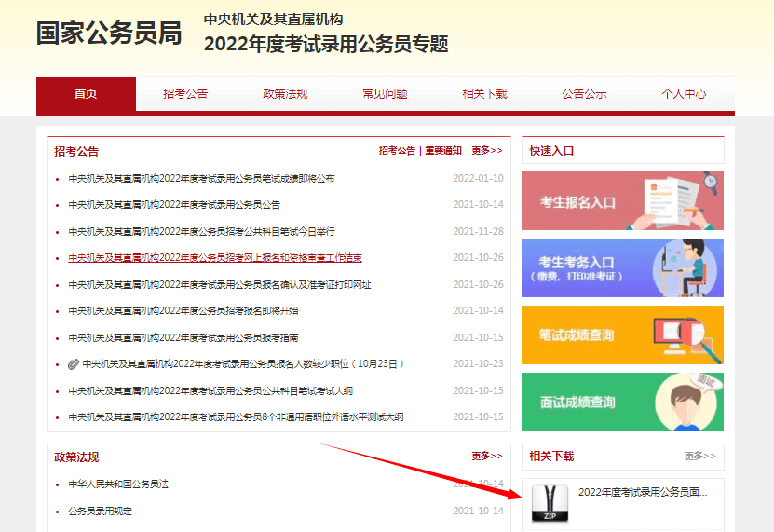Open the 2022年度考试录用公务员面... download link
Viewport: 774px width, 532px height.
[643, 492]
